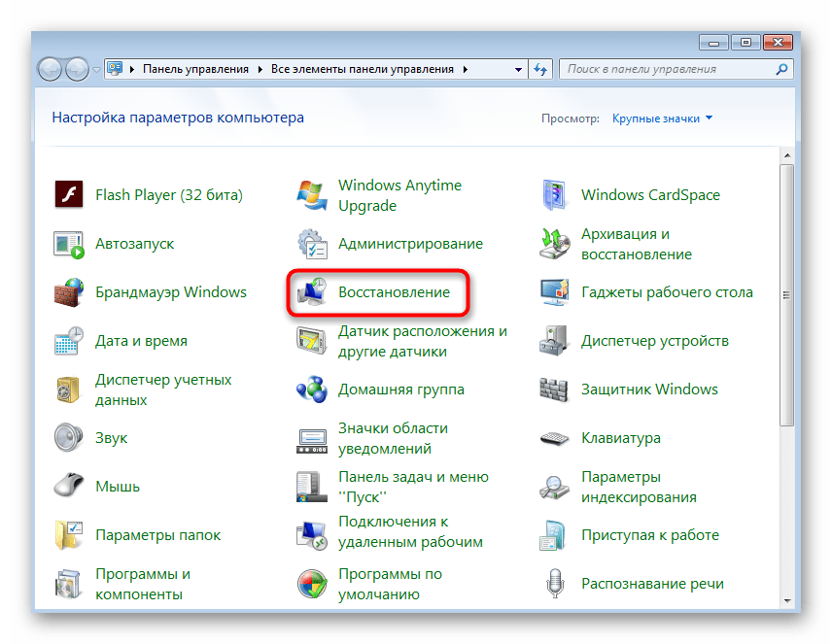Open the Администрирование gear icon
832x644 pixels.
click(312, 244)
